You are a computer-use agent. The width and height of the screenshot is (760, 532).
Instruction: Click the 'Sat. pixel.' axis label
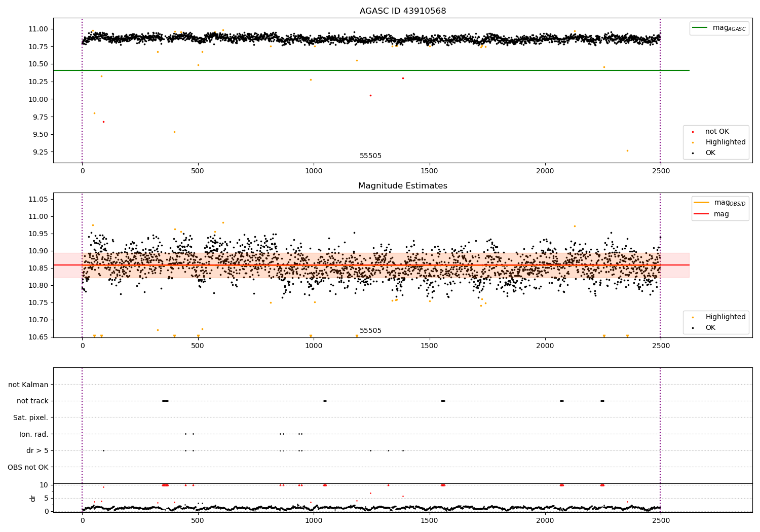point(30,417)
